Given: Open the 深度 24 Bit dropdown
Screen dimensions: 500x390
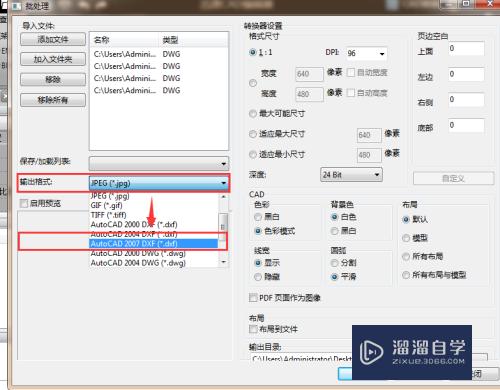Looking at the screenshot, I should pyautogui.click(x=351, y=175).
